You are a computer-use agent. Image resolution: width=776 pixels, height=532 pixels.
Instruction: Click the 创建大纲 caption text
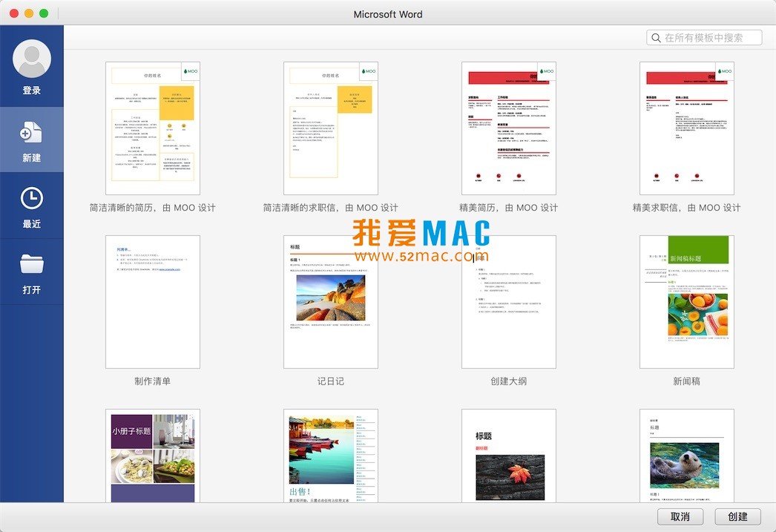pos(509,381)
